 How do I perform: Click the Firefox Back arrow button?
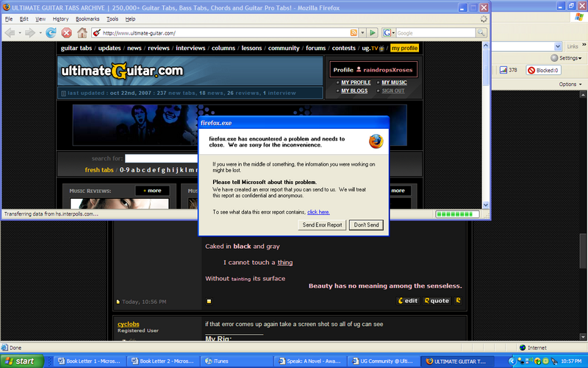point(10,33)
